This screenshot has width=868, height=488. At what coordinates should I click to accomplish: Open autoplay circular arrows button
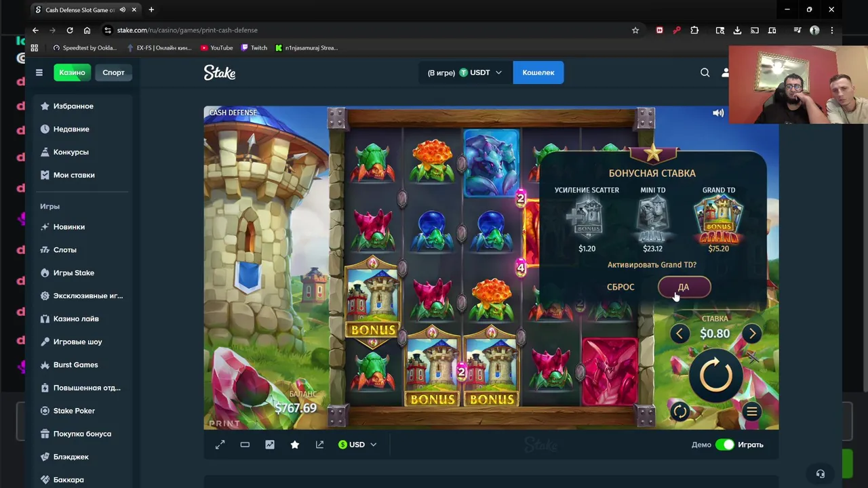click(680, 411)
